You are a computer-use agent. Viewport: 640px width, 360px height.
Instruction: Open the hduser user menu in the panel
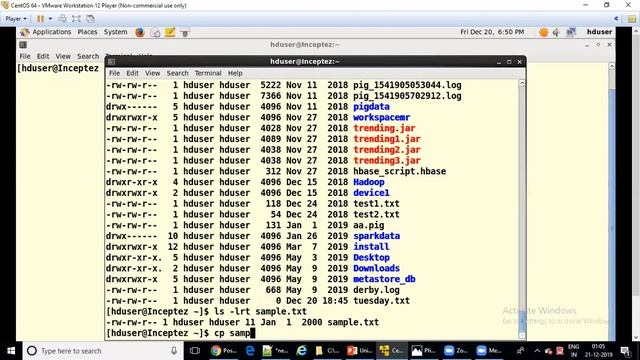tap(599, 32)
